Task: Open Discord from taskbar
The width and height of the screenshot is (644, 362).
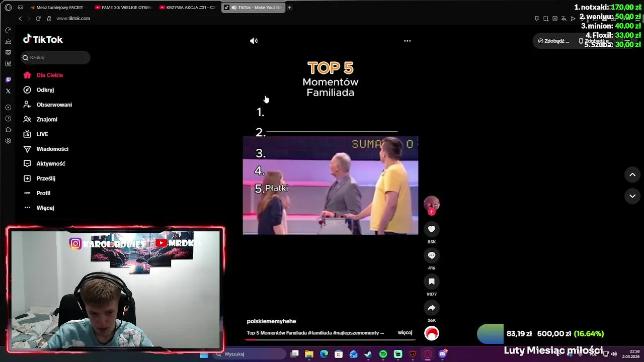Action: (x=443, y=354)
